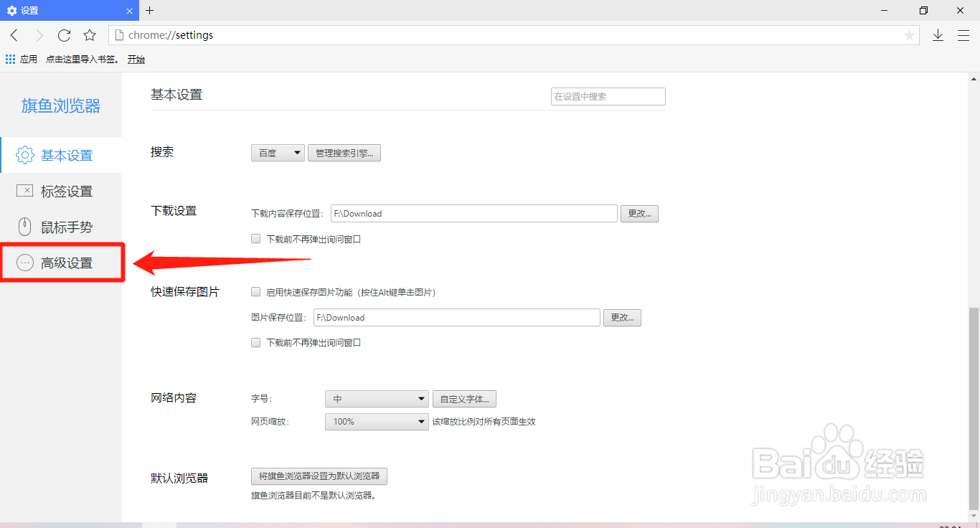Open 鼠标手势 in the sidebar
980x528 pixels.
pyautogui.click(x=62, y=227)
